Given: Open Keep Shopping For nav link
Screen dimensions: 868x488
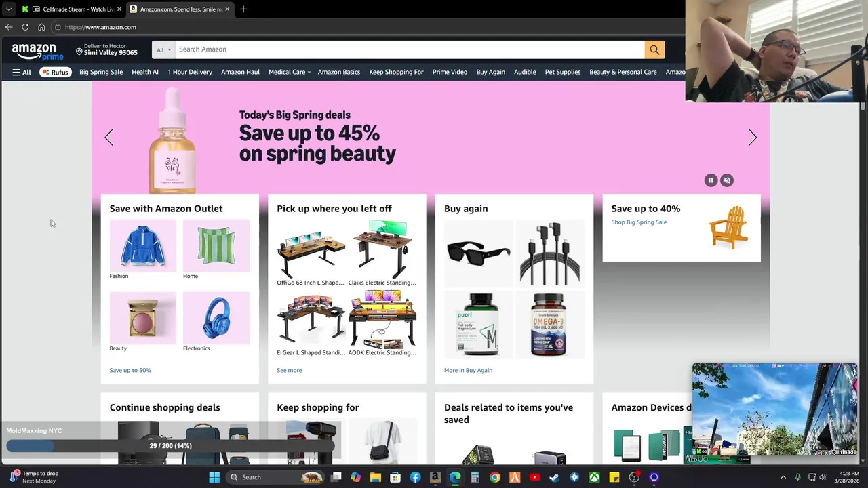Looking at the screenshot, I should pos(396,72).
